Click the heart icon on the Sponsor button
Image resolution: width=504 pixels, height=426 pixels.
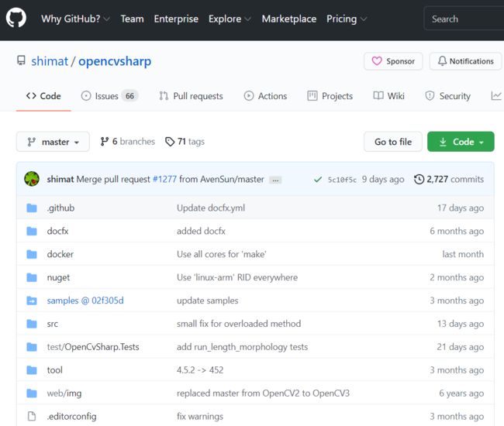coord(377,61)
